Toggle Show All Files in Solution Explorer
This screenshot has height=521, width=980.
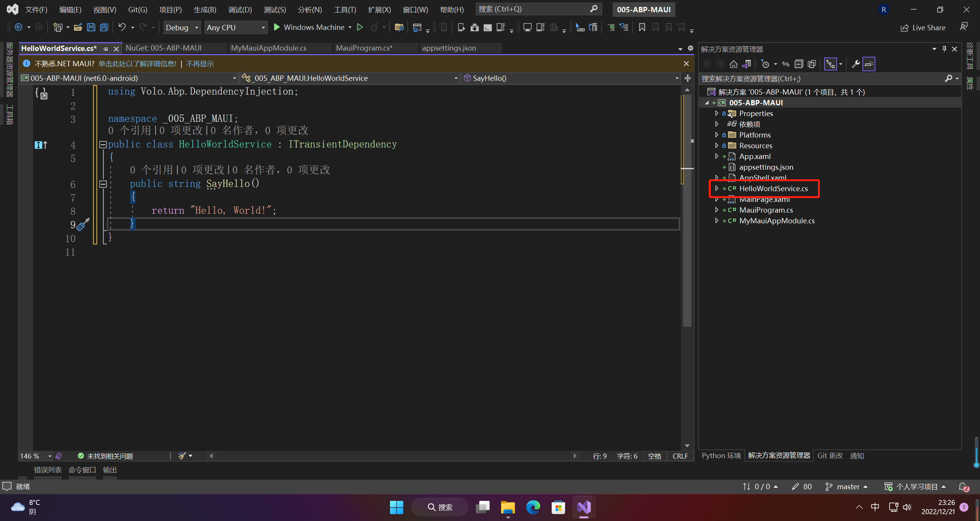click(812, 64)
